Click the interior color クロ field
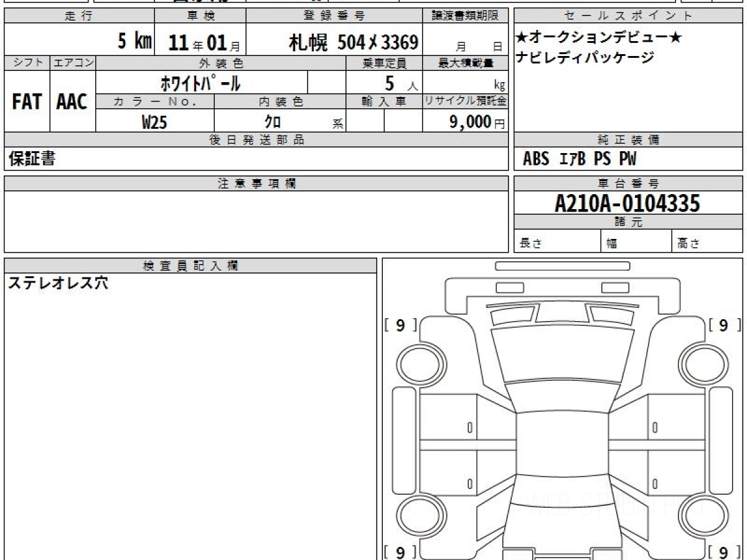This screenshot has height=560, width=747. click(273, 122)
